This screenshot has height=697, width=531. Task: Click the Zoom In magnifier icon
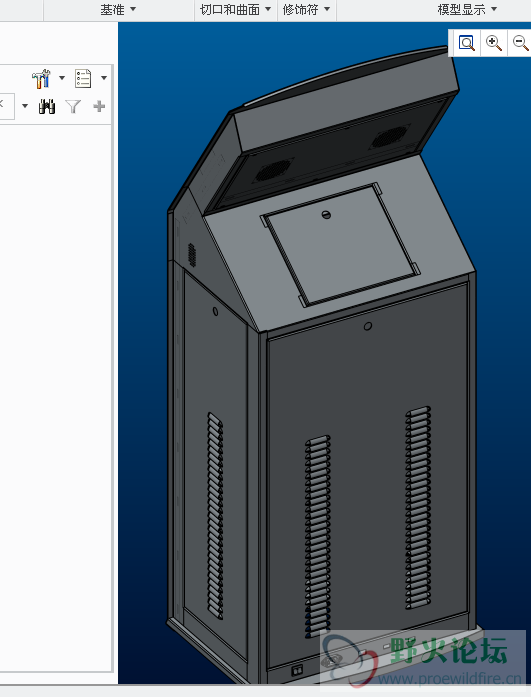[x=494, y=43]
